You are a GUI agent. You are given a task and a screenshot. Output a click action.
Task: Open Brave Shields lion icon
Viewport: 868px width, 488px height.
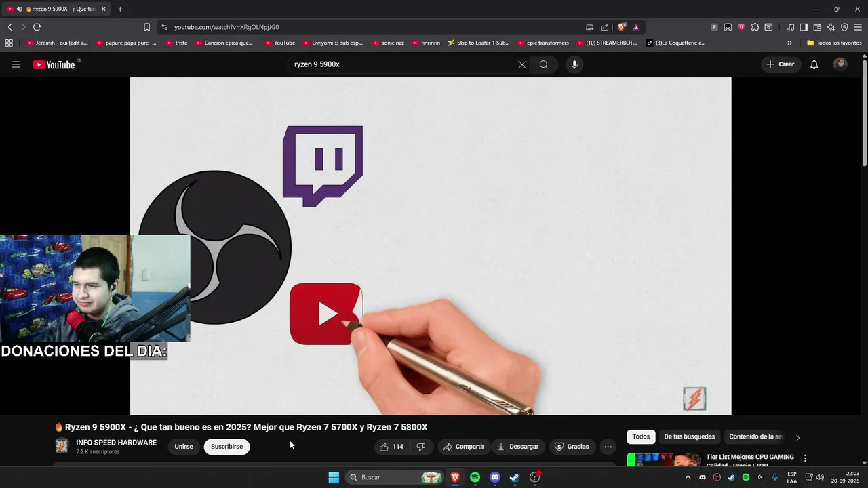[621, 27]
